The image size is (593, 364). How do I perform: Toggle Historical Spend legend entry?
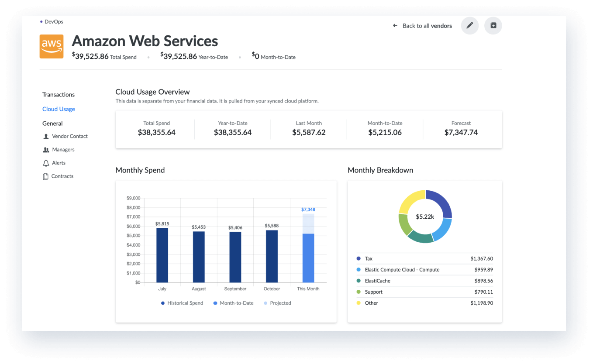coord(182,303)
